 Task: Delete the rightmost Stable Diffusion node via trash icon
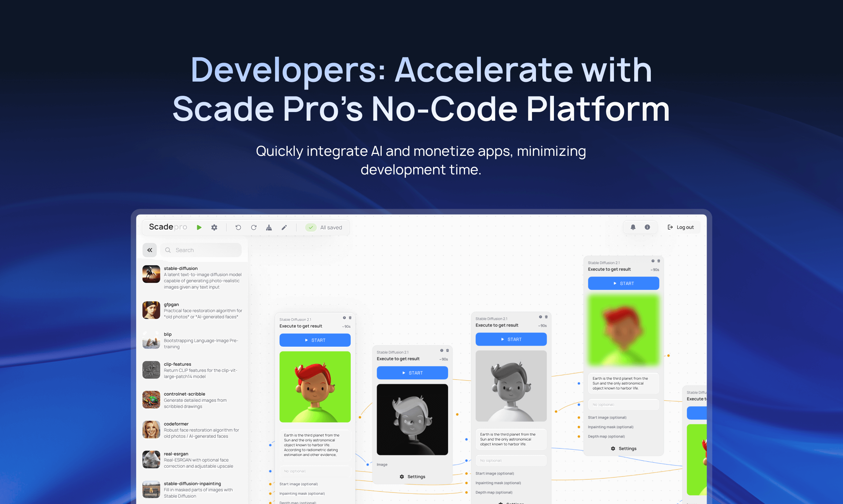pos(658,261)
